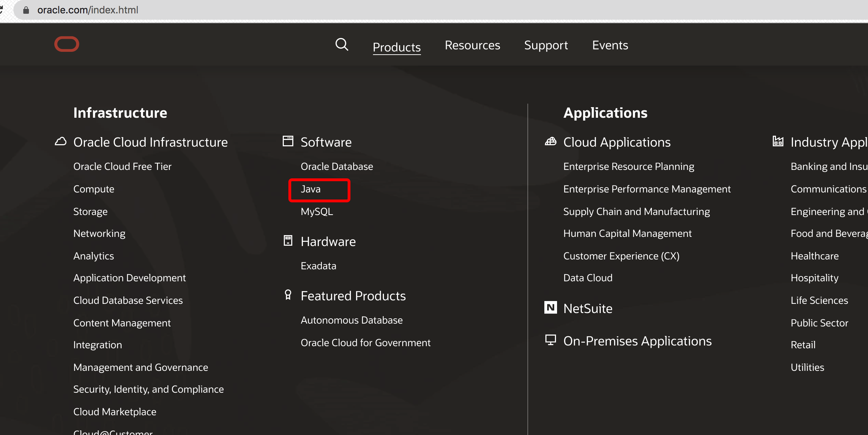Open Hospitality industry link
Viewport: 868px width, 435px height.
[814, 278]
